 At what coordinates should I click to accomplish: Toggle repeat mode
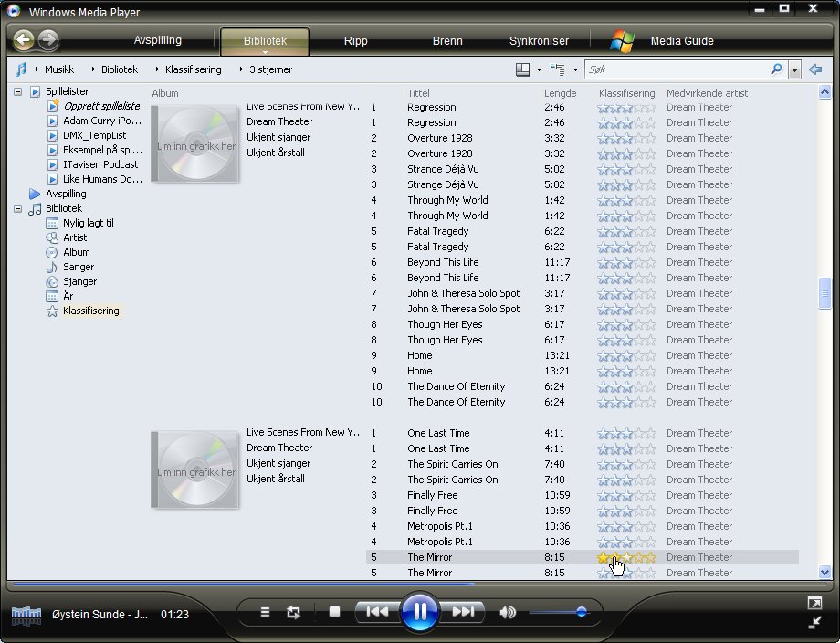coord(294,611)
